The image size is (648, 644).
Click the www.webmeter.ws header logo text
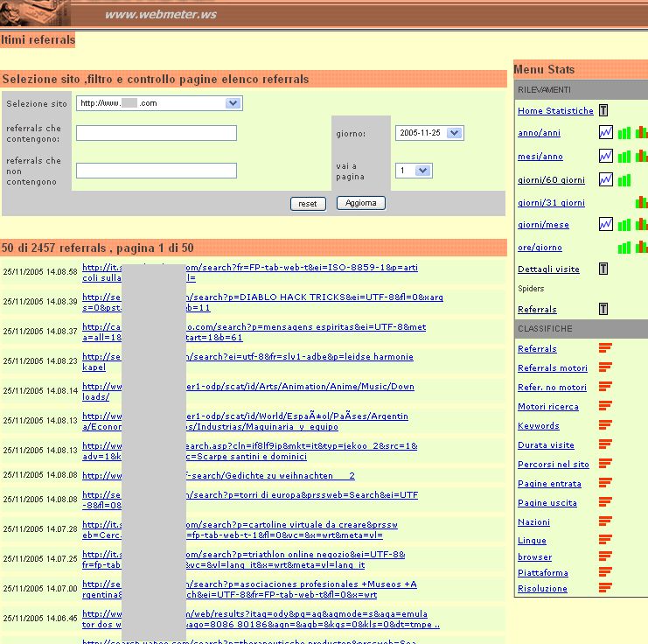click(x=161, y=15)
